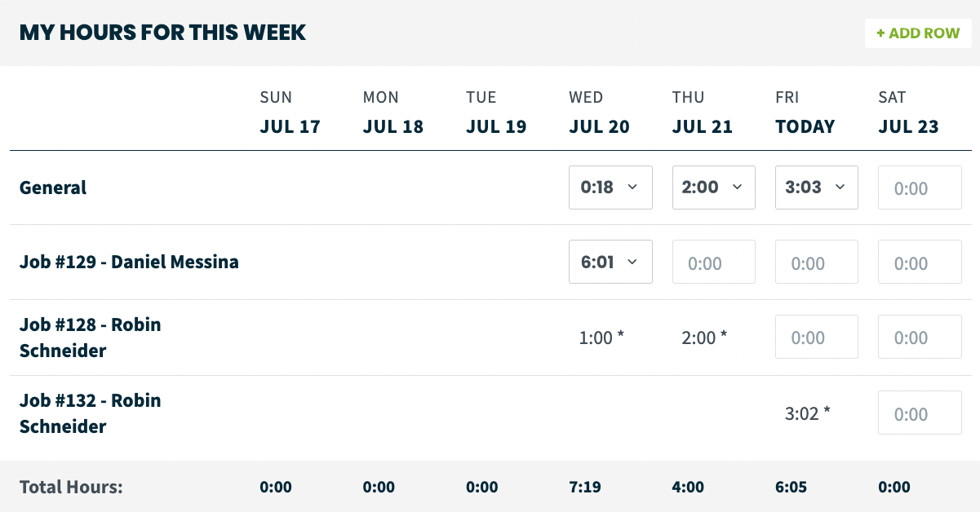Screen dimensions: 980x512
Task: Click the FRI TODAY column header
Action: tap(805, 112)
